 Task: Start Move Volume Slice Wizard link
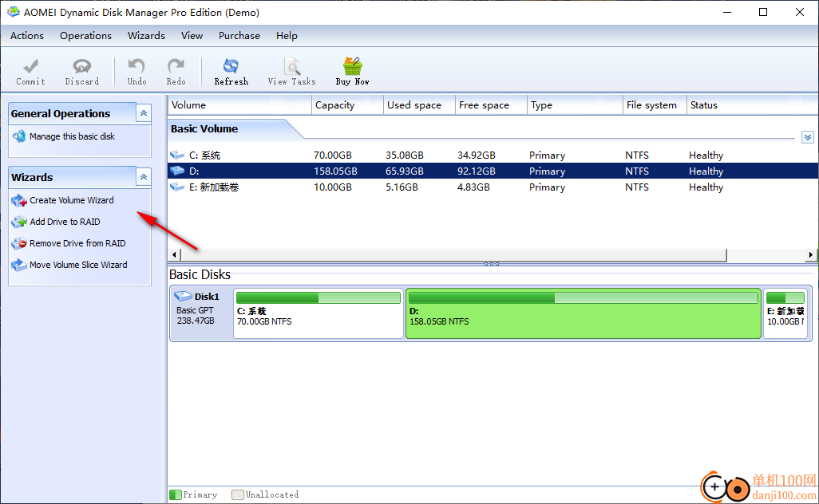(x=78, y=265)
